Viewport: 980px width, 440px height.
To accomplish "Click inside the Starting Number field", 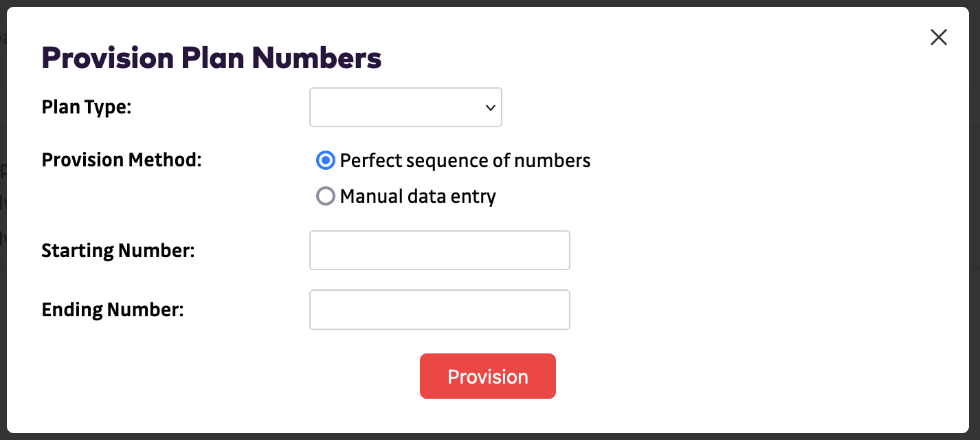I will (x=439, y=250).
